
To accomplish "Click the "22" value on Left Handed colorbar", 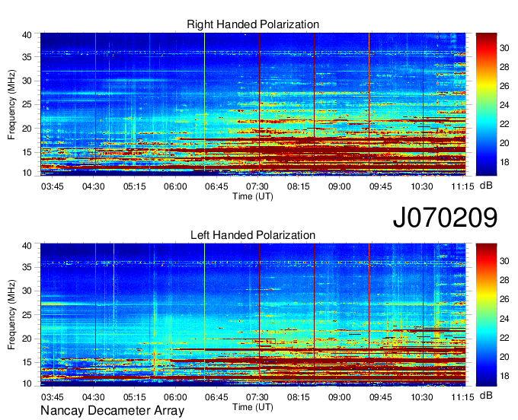I will coord(504,338).
